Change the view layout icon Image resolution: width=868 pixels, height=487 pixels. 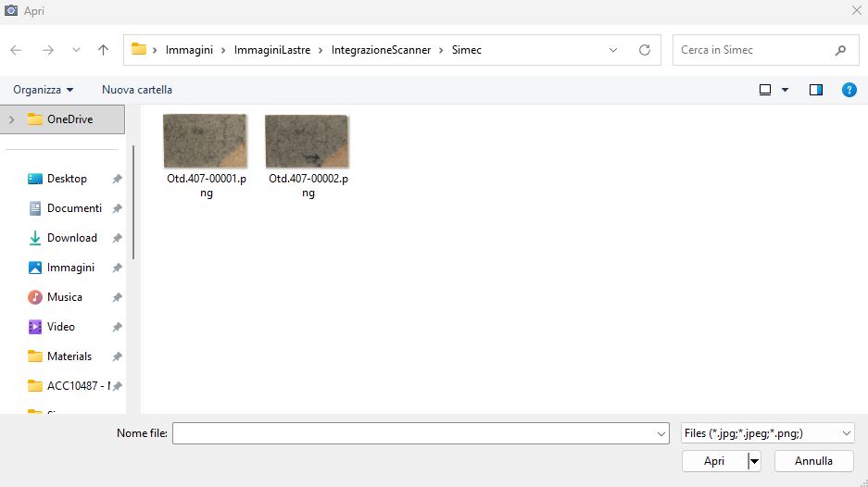(765, 90)
